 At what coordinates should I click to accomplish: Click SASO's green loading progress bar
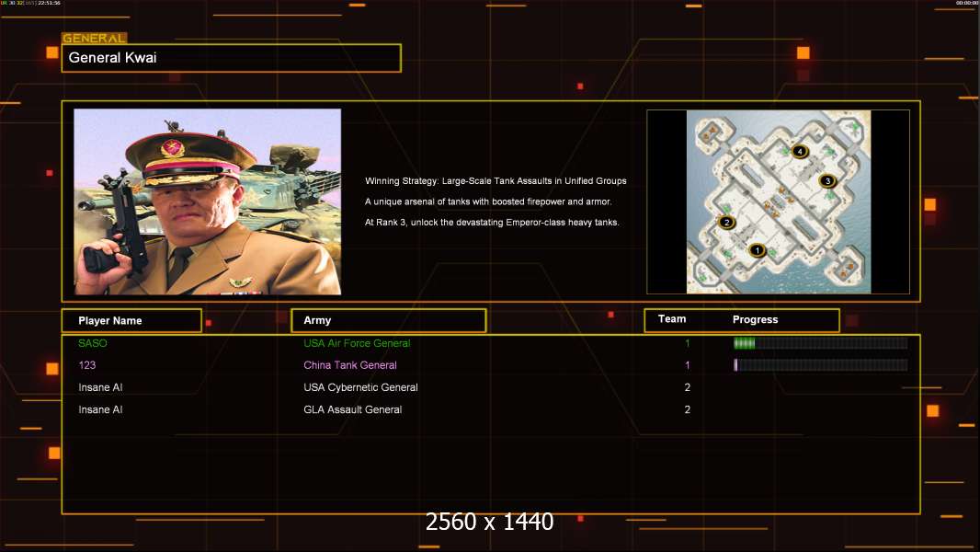coord(820,342)
